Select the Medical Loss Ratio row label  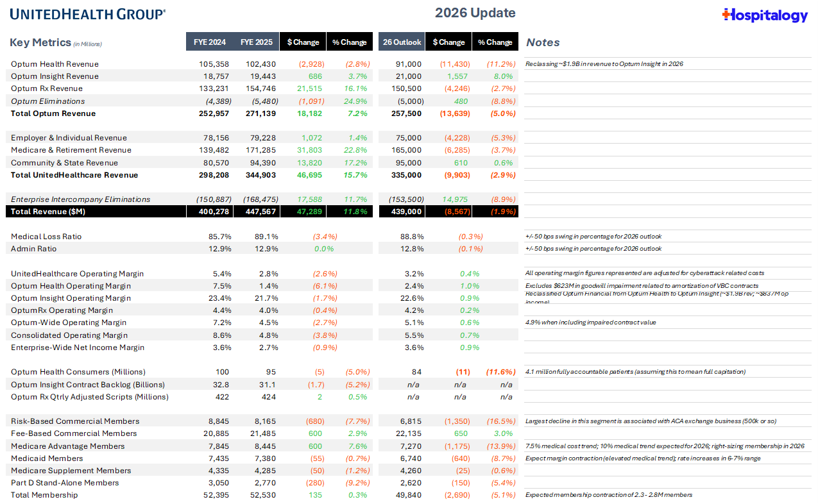pos(45,237)
